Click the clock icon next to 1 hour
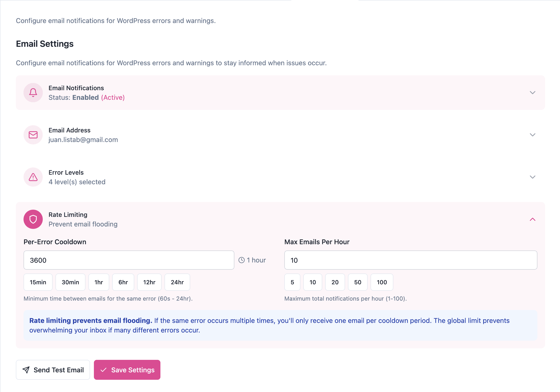 tap(242, 260)
